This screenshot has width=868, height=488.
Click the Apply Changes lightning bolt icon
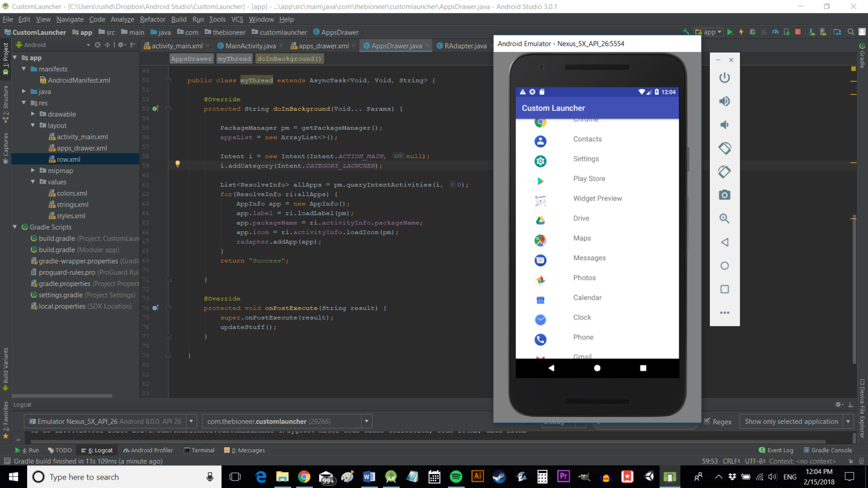tap(741, 32)
